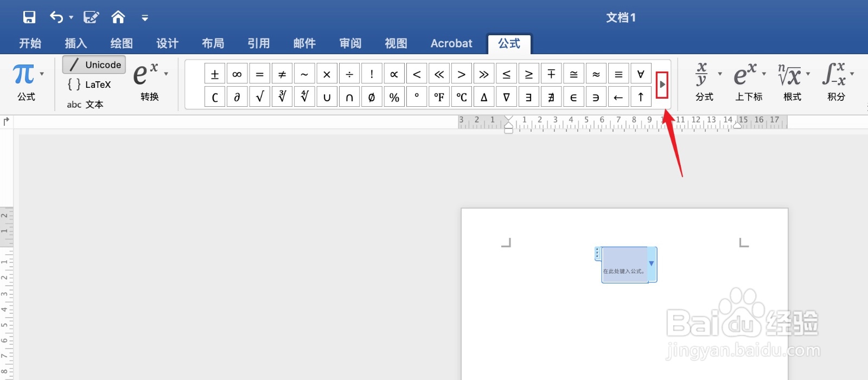Screen dimensions: 868x380
Task: Open the 根式 radical dropdown arrow
Action: click(x=808, y=74)
